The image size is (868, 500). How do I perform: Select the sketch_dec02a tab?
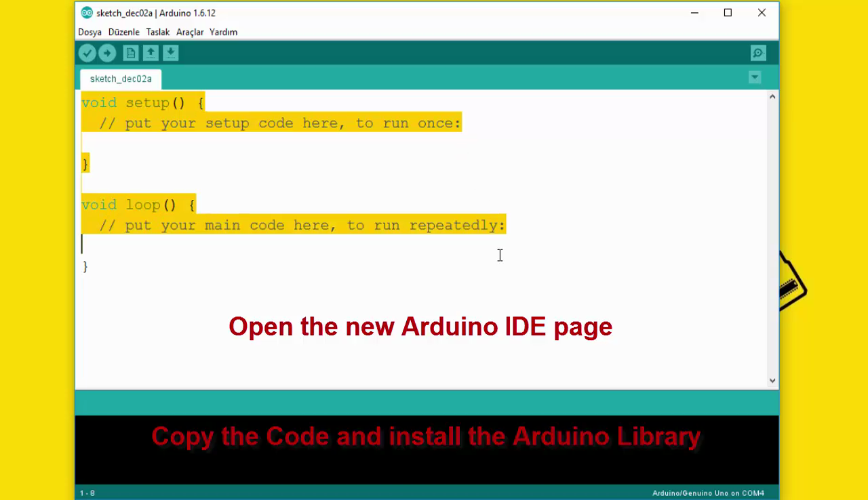(x=120, y=79)
